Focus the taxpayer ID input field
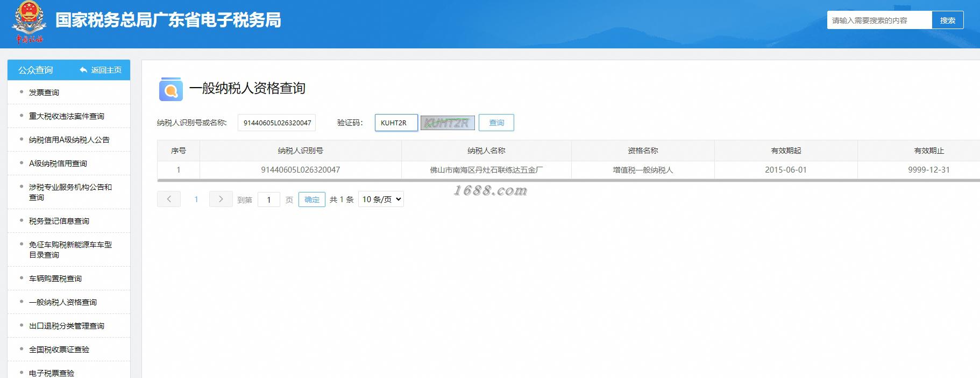The image size is (980, 378). coord(276,123)
